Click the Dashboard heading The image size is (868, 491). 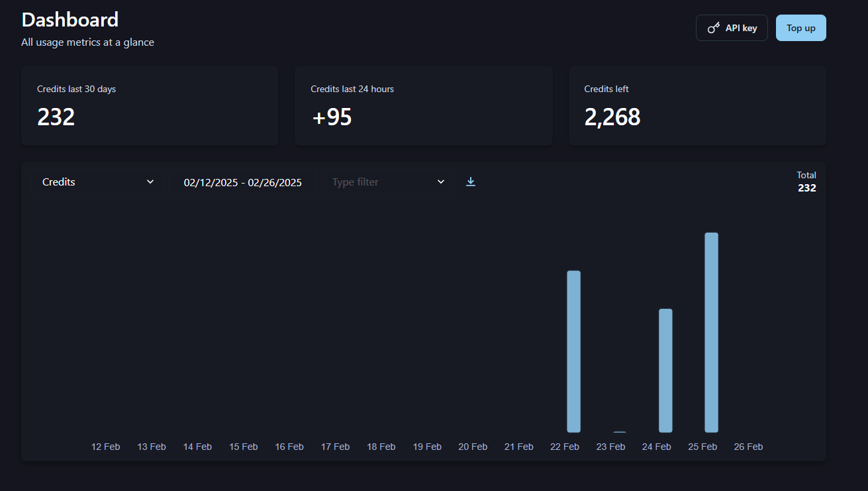70,19
